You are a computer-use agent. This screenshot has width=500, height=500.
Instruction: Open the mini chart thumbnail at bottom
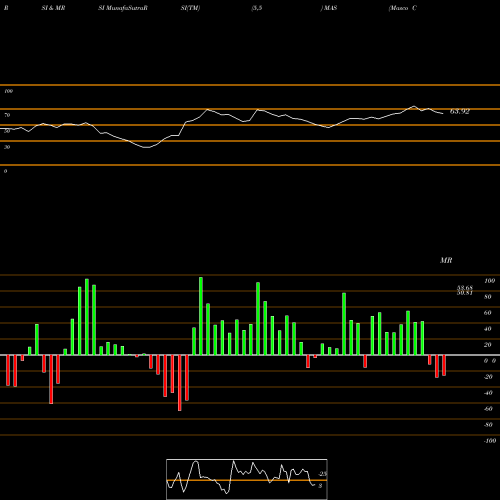[x=247, y=479]
